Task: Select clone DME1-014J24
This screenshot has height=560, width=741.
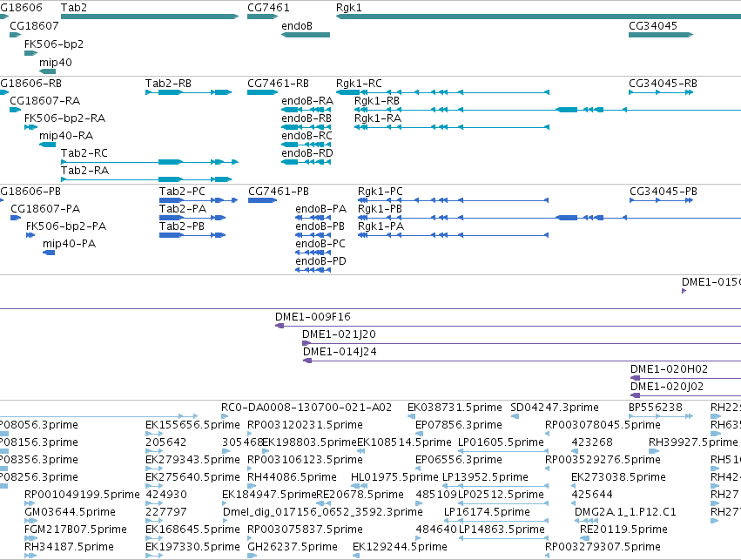Action: pos(340,352)
